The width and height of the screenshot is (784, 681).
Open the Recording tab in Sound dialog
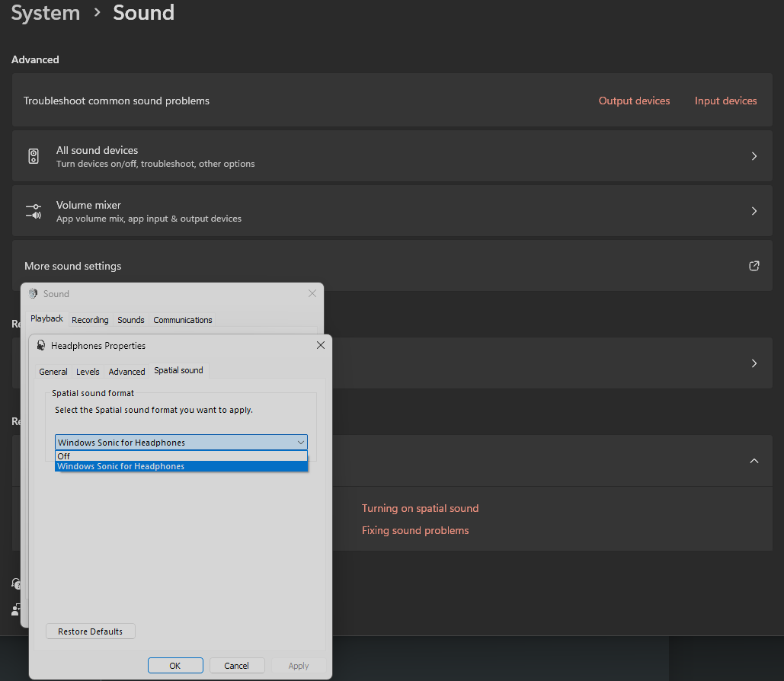coord(90,320)
